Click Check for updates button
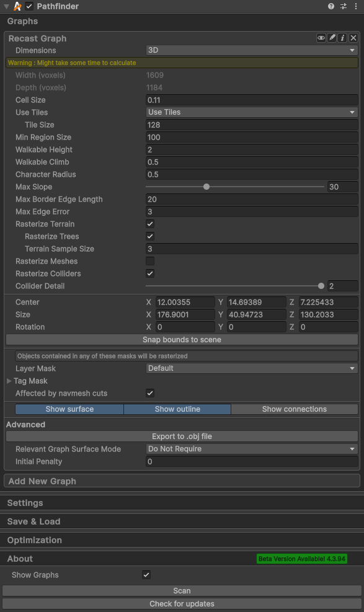 [x=182, y=604]
